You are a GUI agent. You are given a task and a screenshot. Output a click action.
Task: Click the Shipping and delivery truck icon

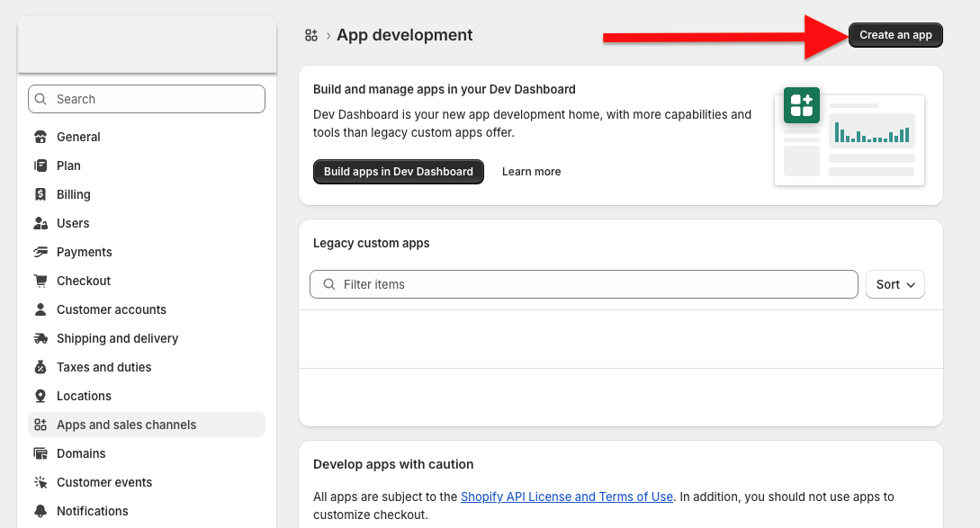(x=40, y=338)
